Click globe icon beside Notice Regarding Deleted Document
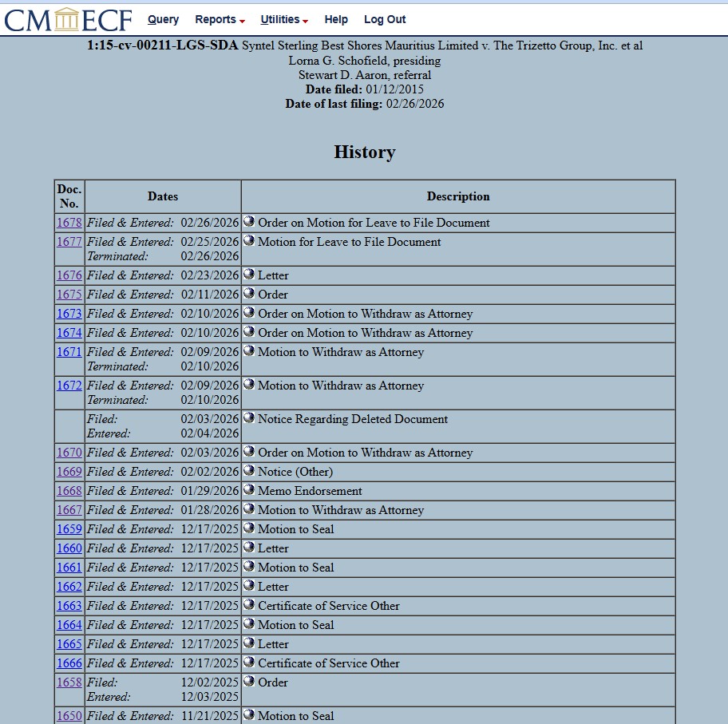Image resolution: width=728 pixels, height=724 pixels. click(249, 418)
